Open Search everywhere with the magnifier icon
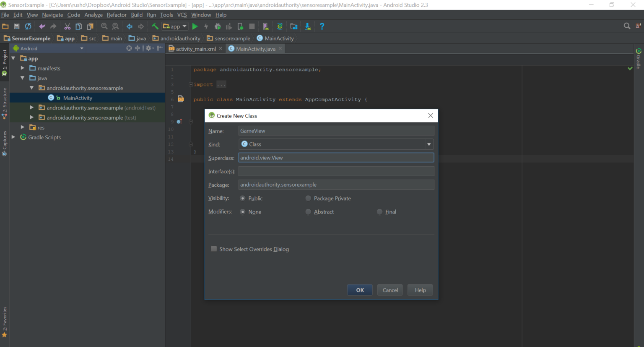The height and width of the screenshot is (347, 644). 626,26
